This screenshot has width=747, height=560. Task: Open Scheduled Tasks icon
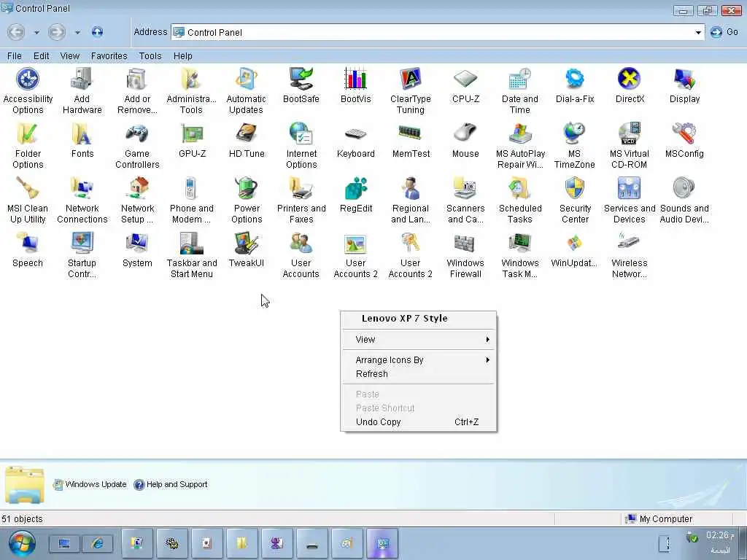(519, 189)
